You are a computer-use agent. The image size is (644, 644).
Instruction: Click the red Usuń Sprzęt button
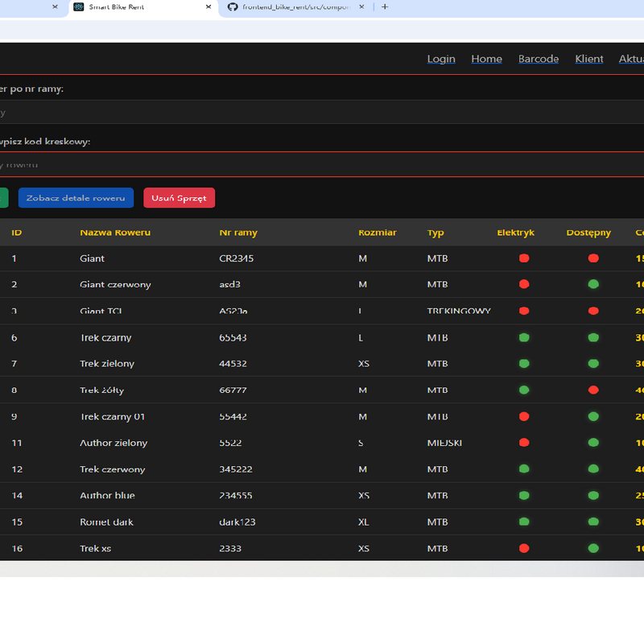click(x=179, y=198)
